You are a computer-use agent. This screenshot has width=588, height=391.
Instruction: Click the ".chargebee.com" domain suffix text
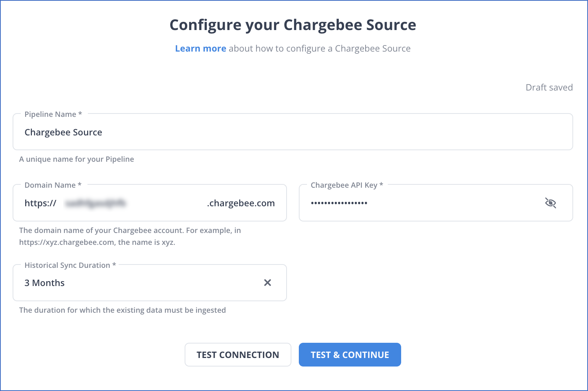coord(241,203)
